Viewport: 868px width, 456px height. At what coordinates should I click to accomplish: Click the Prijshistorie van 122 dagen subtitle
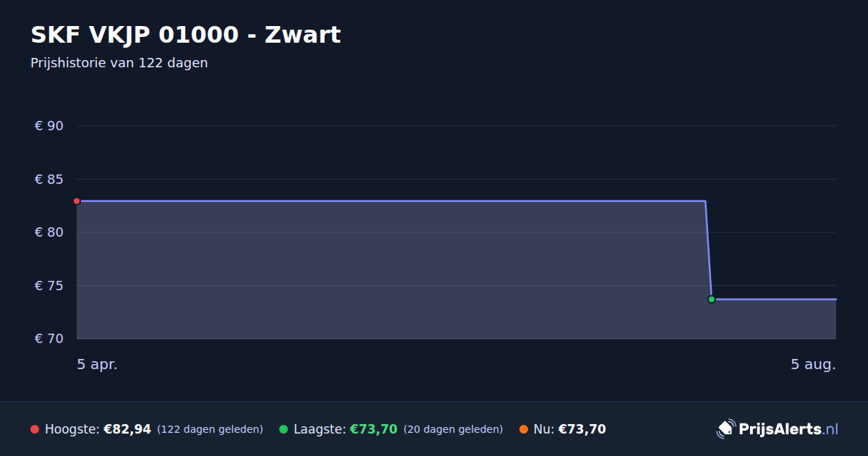pyautogui.click(x=119, y=63)
